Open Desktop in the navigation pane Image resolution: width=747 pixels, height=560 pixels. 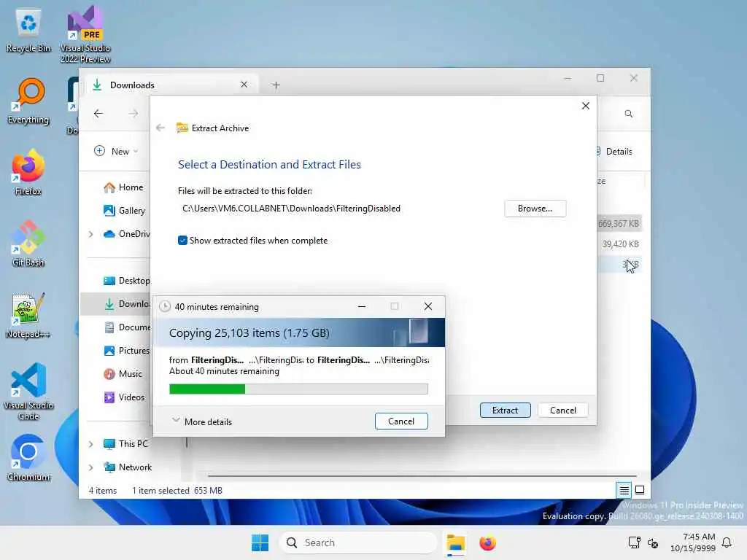point(126,281)
